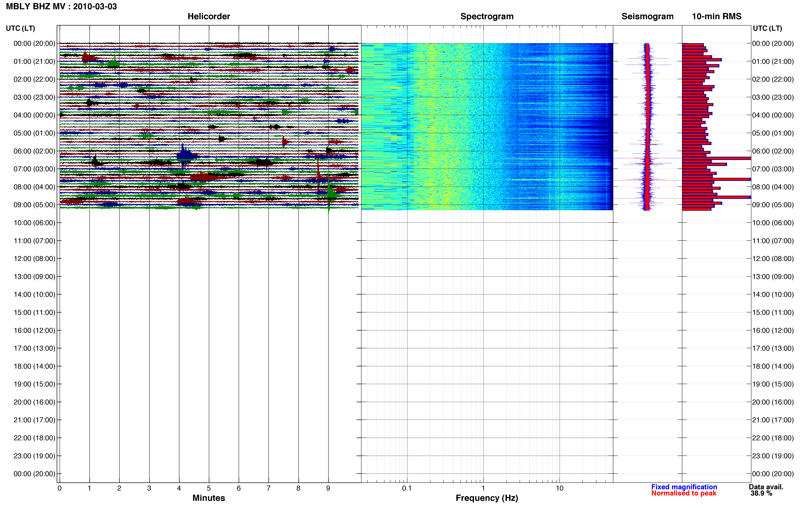Click the left '09:00 (05:00)' time label
The image size is (812, 508).
point(34,205)
